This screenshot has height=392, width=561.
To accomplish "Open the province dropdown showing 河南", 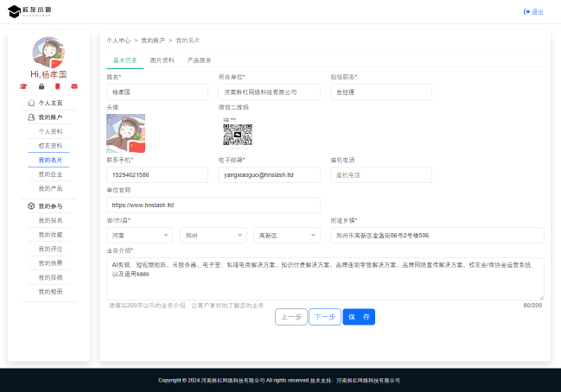I will [x=139, y=236].
